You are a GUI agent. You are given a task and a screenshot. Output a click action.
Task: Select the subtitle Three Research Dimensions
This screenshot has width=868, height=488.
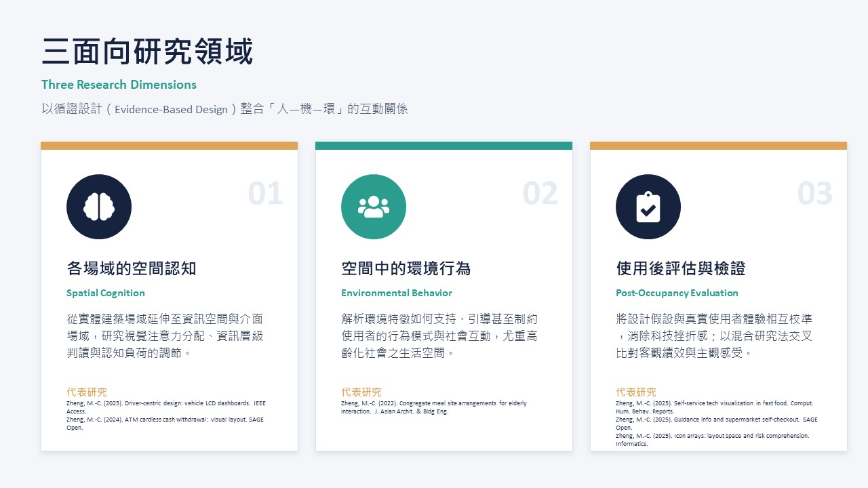[119, 85]
